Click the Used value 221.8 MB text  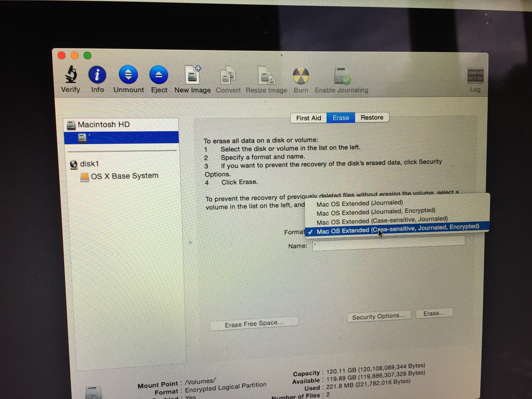click(368, 384)
